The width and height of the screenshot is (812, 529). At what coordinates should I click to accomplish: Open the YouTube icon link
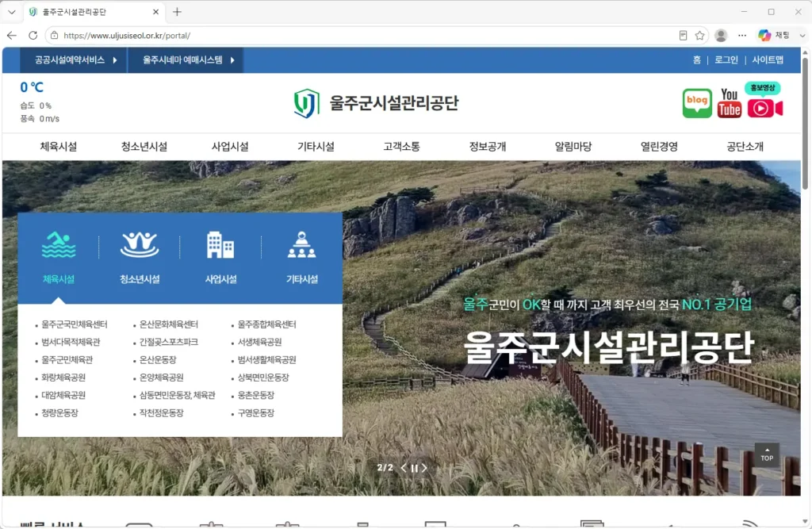[x=730, y=103]
